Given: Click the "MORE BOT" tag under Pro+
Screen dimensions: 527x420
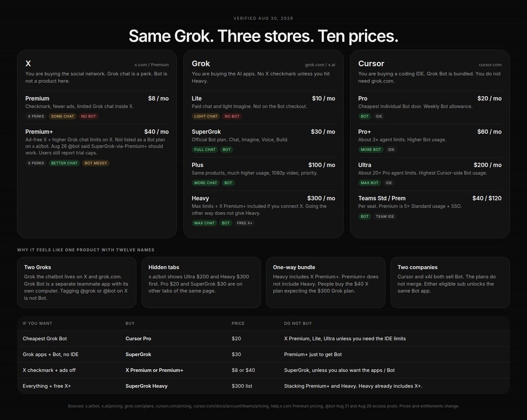Looking at the screenshot, I should [x=371, y=150].
